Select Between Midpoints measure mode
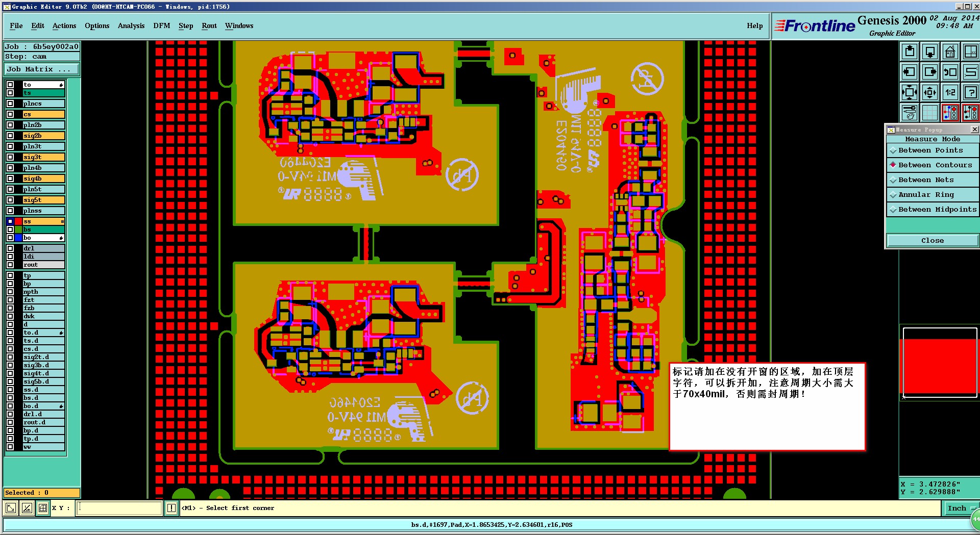 pyautogui.click(x=933, y=210)
